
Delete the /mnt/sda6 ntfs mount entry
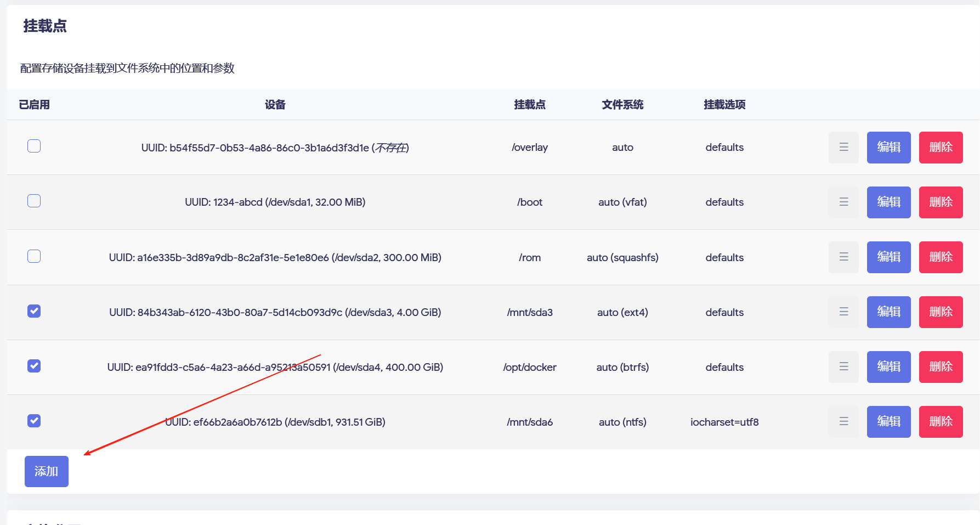(941, 422)
